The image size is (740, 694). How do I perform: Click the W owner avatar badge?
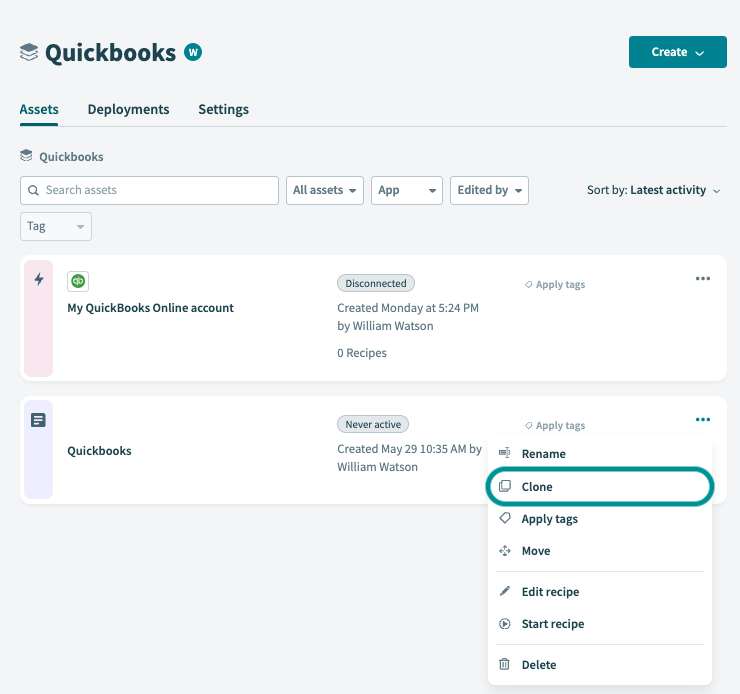pyautogui.click(x=193, y=52)
